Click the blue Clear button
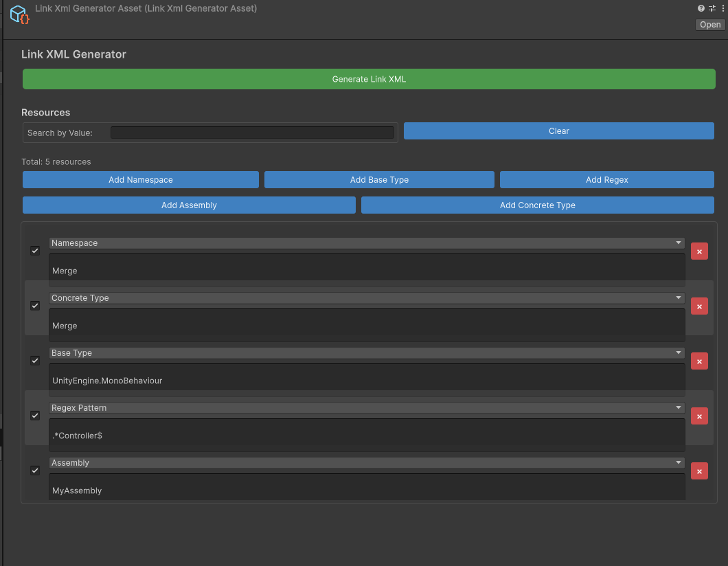This screenshot has width=728, height=566. pos(558,131)
